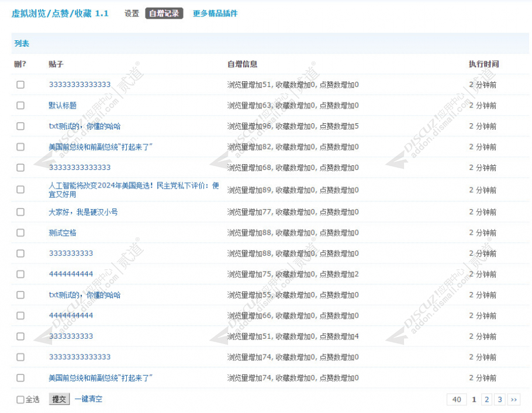Click text 浏览量增加77, 收藏数增加0, 点赞数增加0
532x413 pixels.
pos(293,212)
